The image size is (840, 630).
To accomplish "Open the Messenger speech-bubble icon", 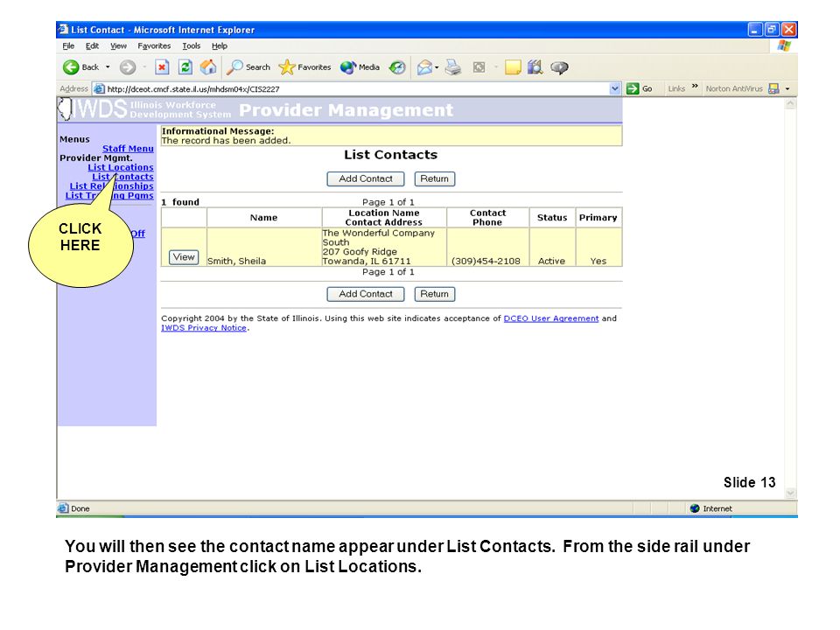I will pyautogui.click(x=559, y=67).
